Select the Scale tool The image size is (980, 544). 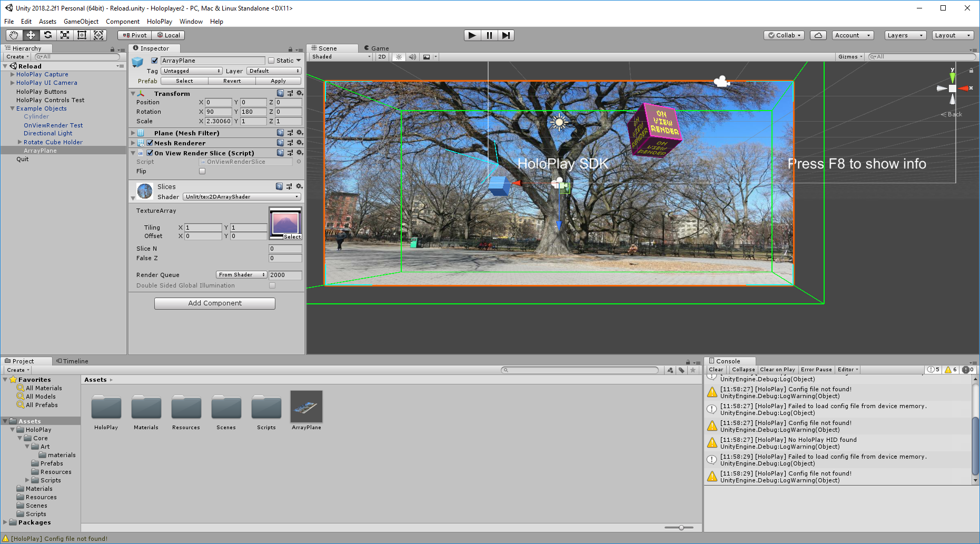point(65,35)
